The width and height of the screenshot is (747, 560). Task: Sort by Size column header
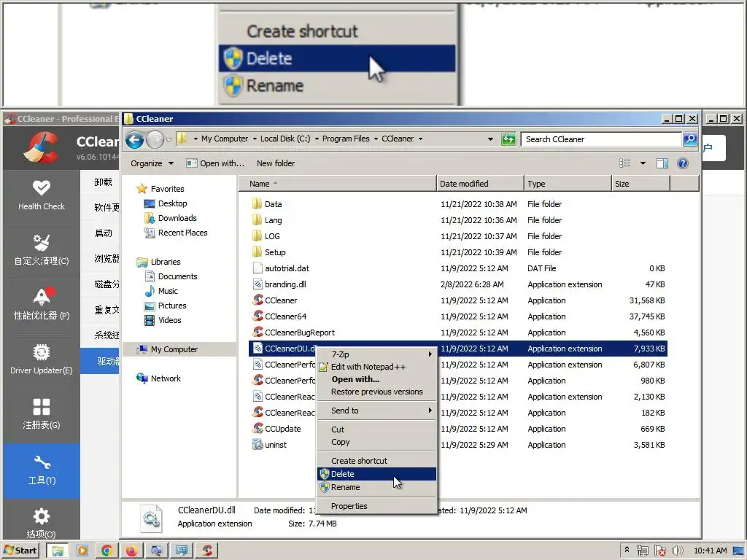point(640,184)
